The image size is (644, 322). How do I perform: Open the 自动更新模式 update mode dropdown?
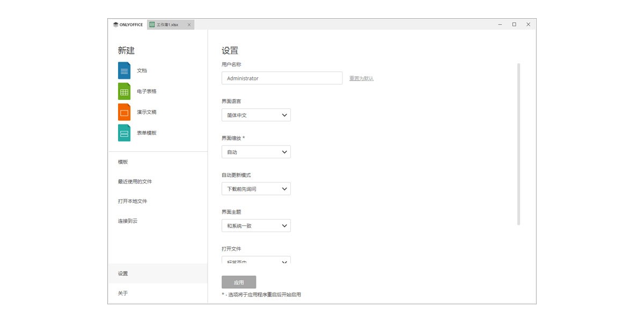pyautogui.click(x=256, y=188)
